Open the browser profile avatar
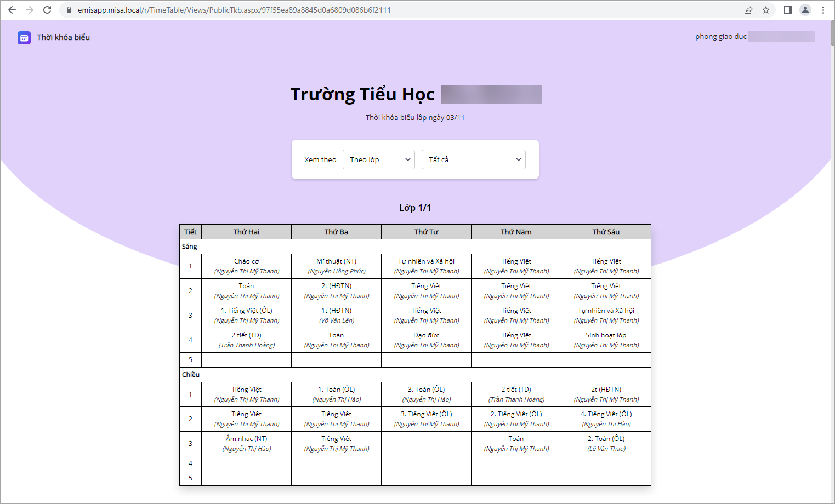The height and width of the screenshot is (504, 835). click(805, 10)
